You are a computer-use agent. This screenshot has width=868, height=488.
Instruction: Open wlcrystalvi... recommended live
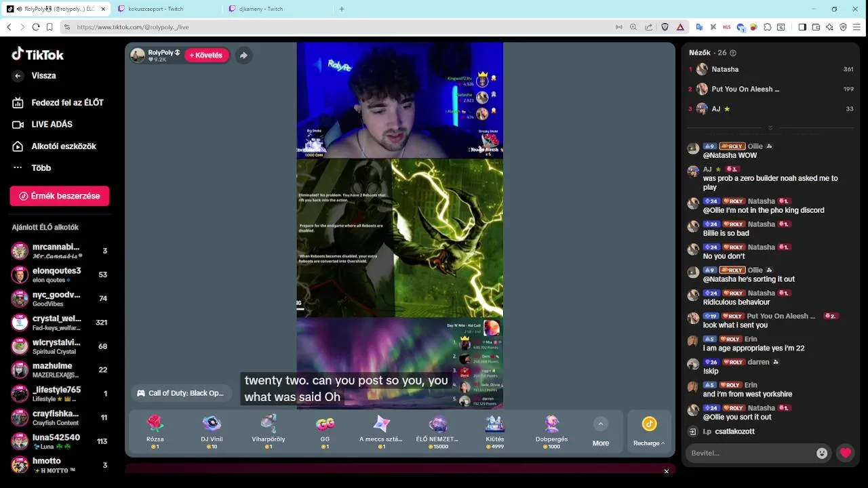[x=60, y=346]
